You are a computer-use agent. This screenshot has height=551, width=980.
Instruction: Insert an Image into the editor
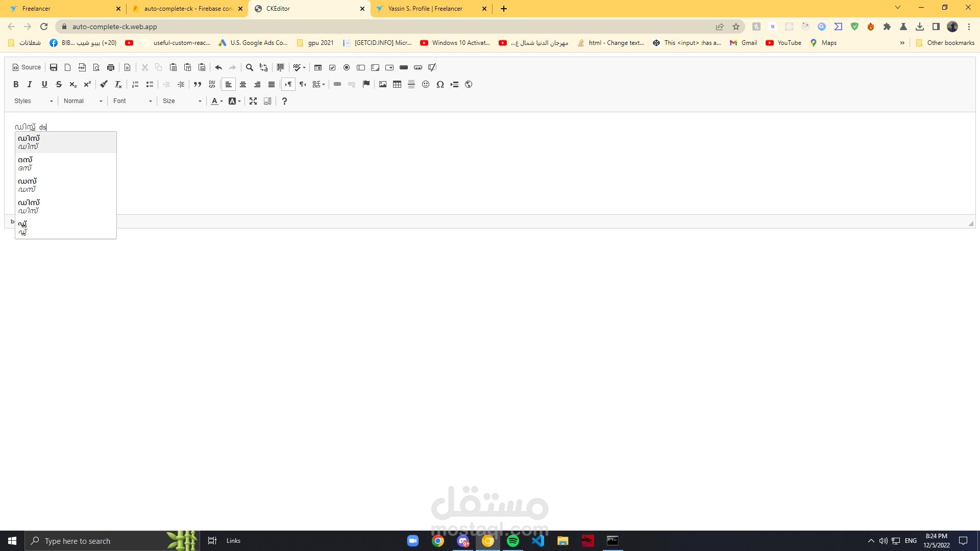point(383,84)
